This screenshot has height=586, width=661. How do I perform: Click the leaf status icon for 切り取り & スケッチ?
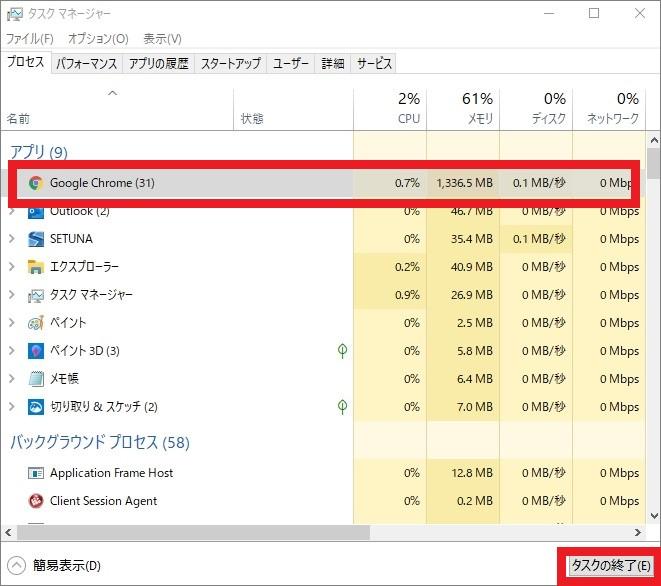(x=342, y=407)
